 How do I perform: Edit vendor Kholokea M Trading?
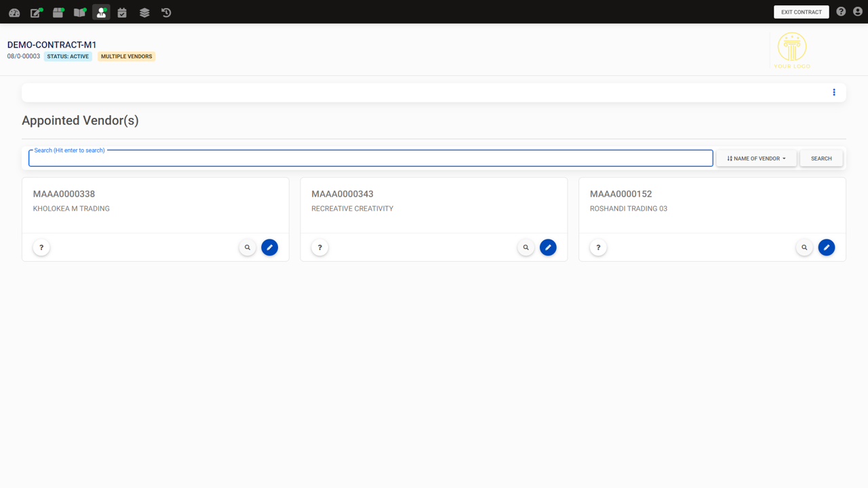pos(270,247)
